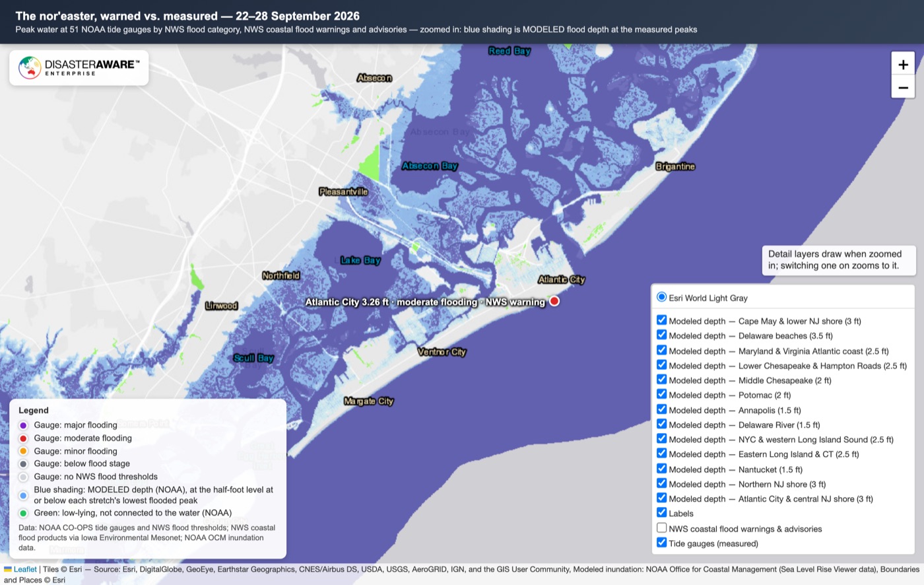
Task: Click the Absecon Bay water label
Action: (x=430, y=166)
